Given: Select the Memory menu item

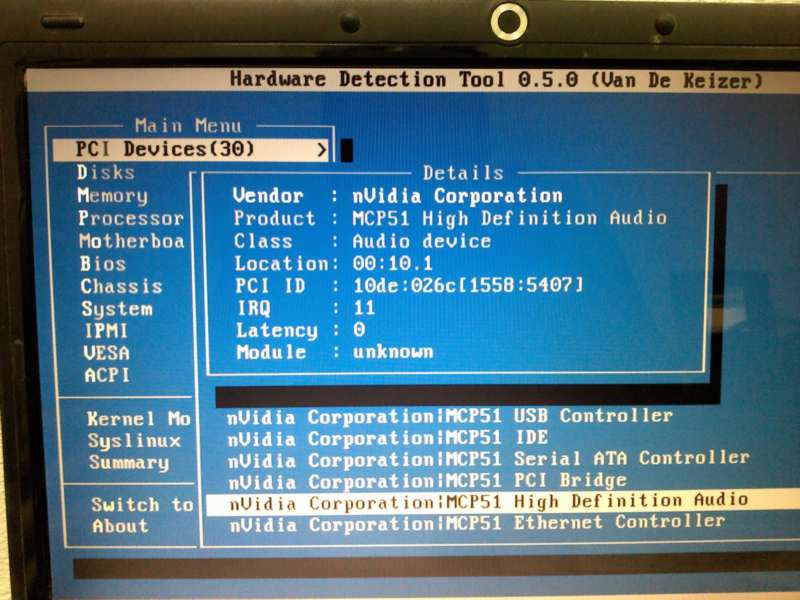Looking at the screenshot, I should click(112, 196).
